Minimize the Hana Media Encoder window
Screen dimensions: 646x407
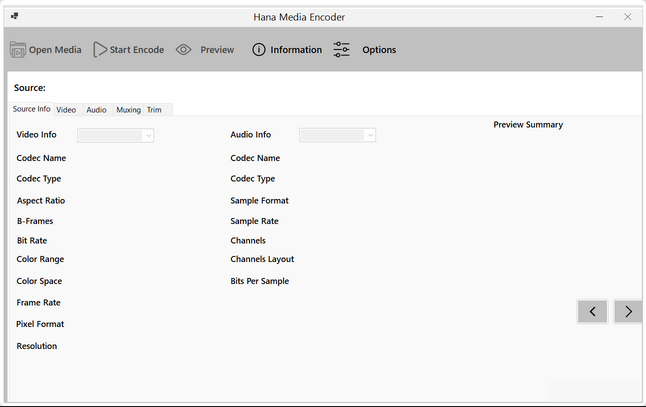(599, 17)
